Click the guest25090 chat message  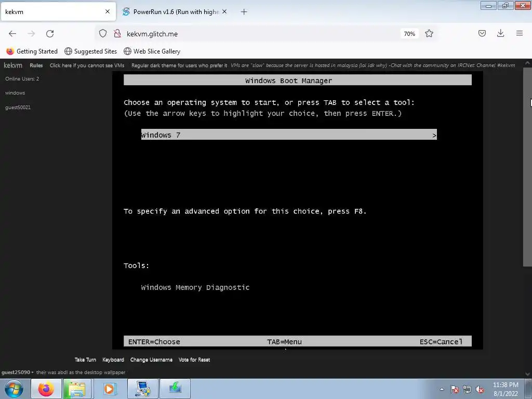pos(63,372)
